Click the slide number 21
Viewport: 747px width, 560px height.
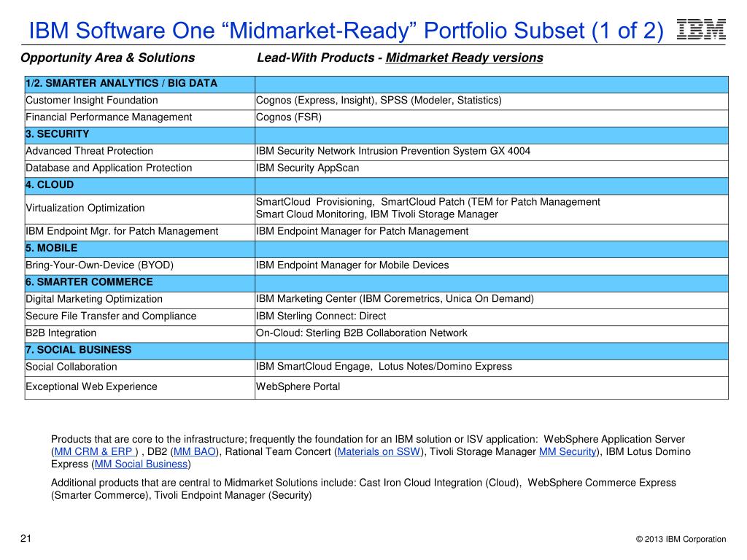pos(26,539)
